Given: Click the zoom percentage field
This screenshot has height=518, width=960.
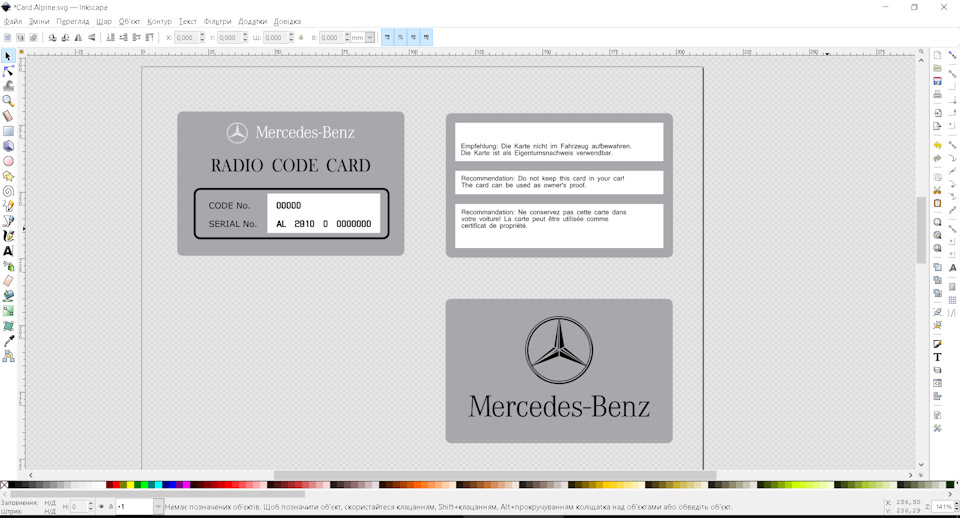Looking at the screenshot, I should click(x=943, y=506).
